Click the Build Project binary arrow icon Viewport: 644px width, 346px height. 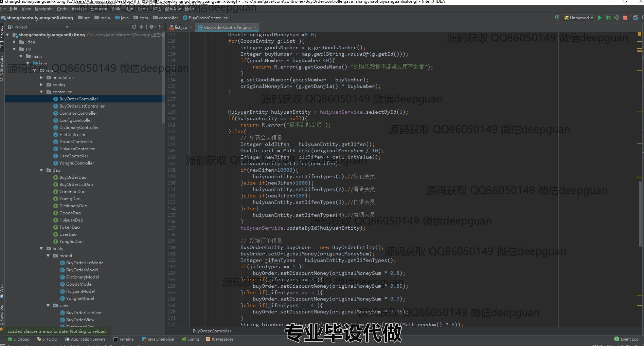pos(557,18)
